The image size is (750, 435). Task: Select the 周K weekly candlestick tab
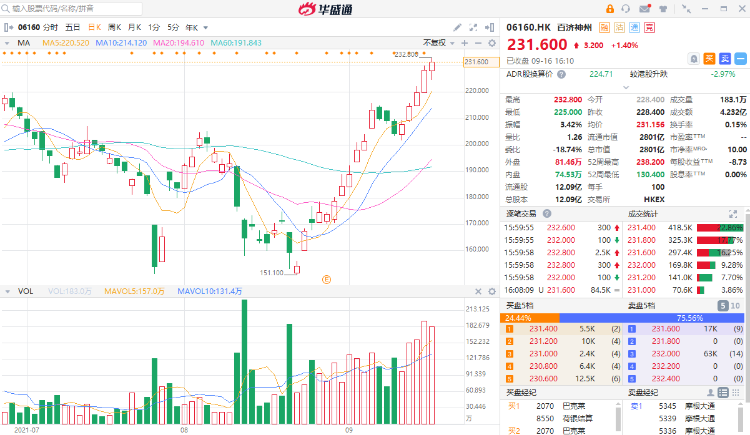coord(113,27)
